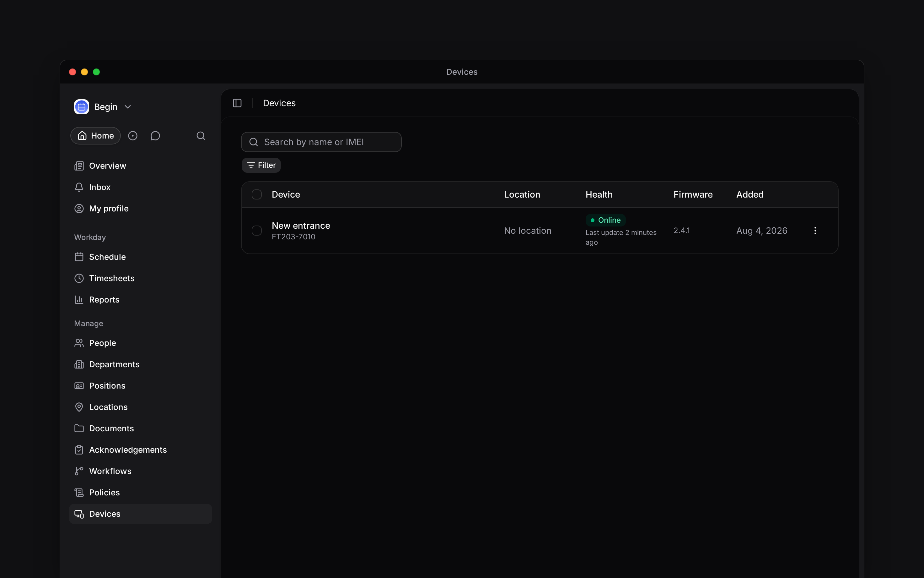Click the Inbox bell icon
The width and height of the screenshot is (924, 578).
point(79,187)
